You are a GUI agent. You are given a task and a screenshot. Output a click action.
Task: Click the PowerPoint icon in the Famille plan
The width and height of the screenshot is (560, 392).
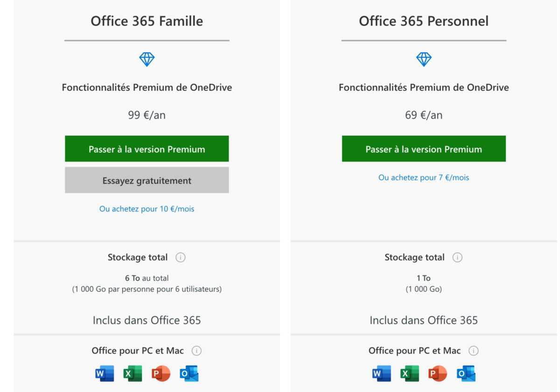pos(161,374)
